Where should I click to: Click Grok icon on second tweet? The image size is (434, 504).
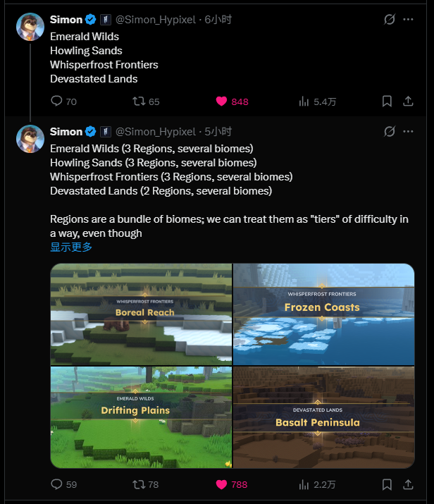tap(389, 132)
